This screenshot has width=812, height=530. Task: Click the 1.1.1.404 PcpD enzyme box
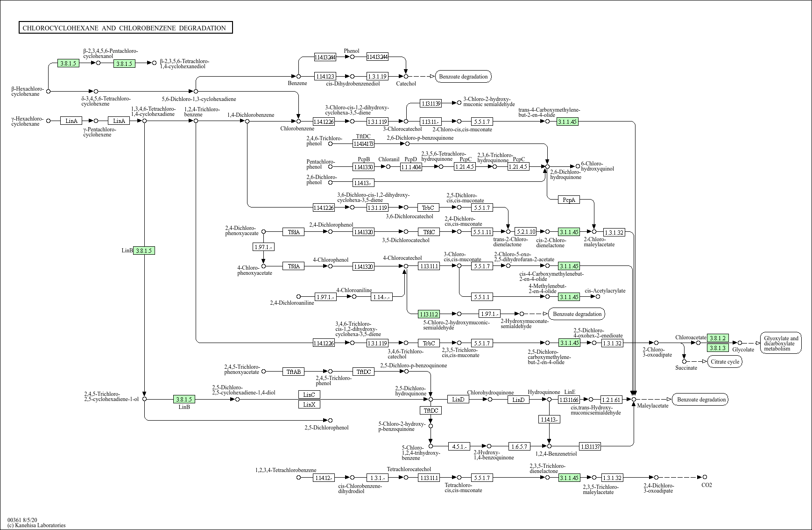pos(411,167)
